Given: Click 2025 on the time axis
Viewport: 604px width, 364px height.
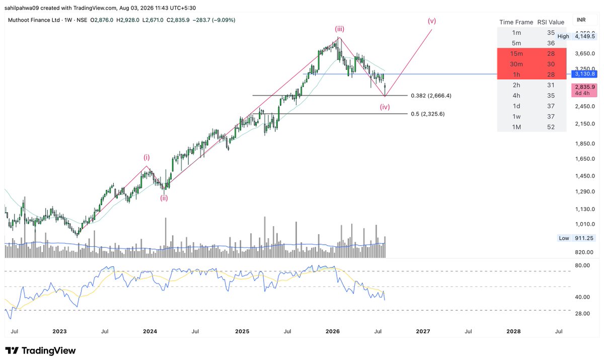Looking at the screenshot, I should tap(242, 332).
